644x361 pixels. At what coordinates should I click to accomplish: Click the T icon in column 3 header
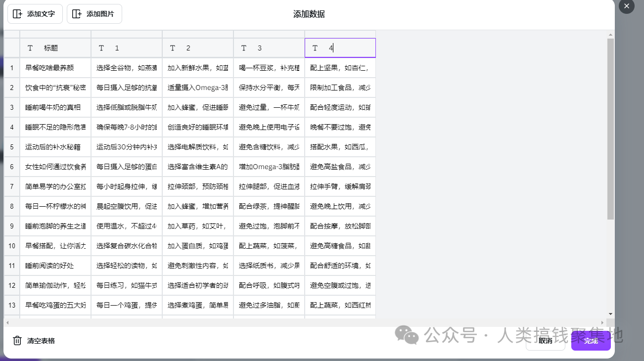(x=243, y=47)
